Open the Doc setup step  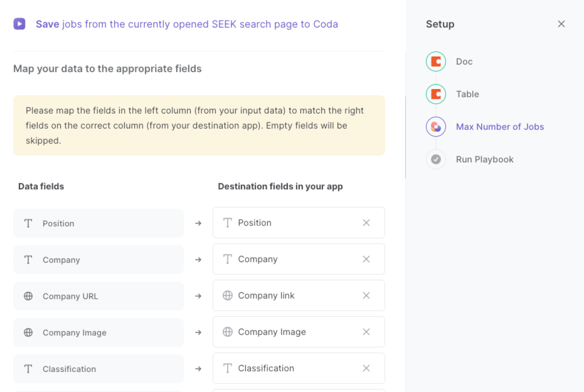(x=464, y=62)
